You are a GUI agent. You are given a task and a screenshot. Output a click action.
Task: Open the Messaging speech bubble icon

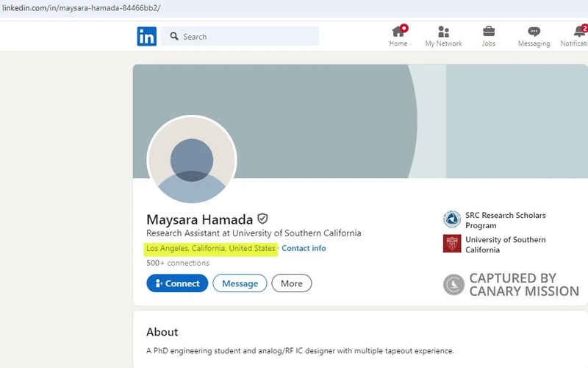[534, 32]
